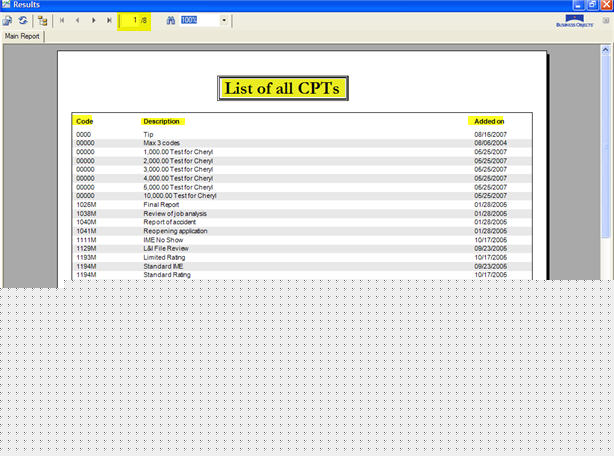Click date 01/28/2005 for Final Report

pos(491,205)
